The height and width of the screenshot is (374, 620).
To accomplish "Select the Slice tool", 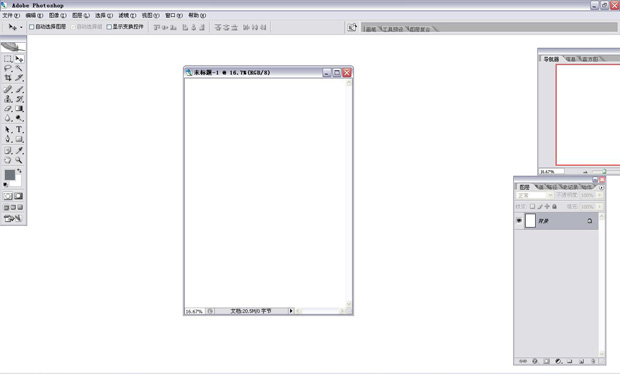I will pyautogui.click(x=19, y=78).
